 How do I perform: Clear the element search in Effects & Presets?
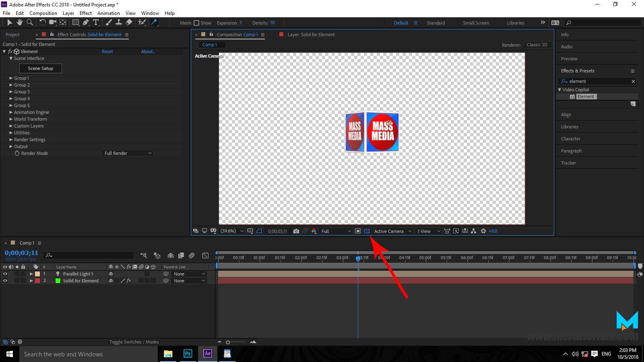tap(633, 81)
